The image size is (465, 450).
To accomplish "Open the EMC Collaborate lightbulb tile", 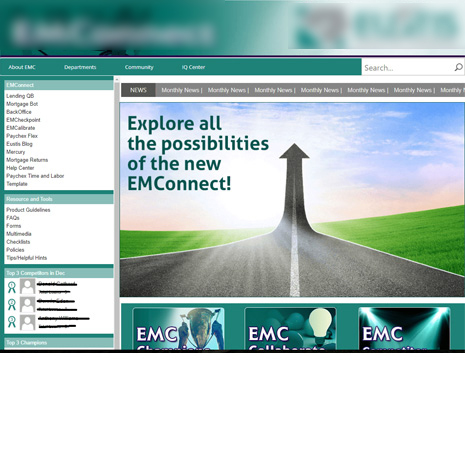I will click(x=290, y=329).
